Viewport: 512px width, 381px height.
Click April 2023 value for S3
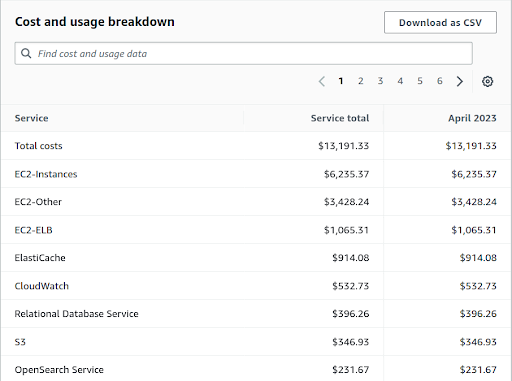pyautogui.click(x=478, y=342)
